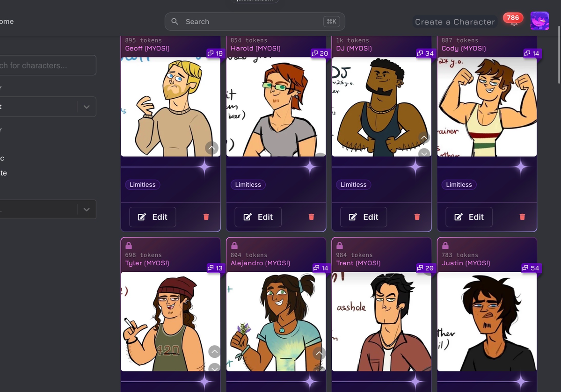Open Justin's character artwork
The image size is (561, 392).
point(487,321)
